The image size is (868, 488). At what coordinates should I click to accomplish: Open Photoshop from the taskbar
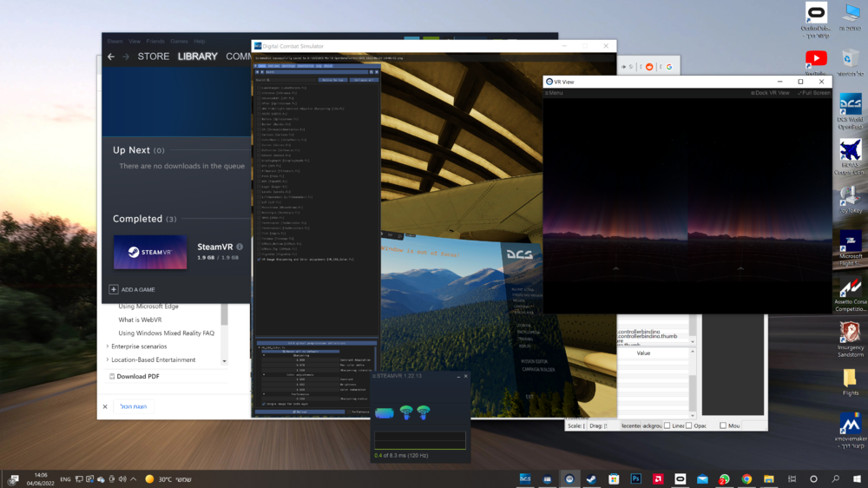click(635, 478)
